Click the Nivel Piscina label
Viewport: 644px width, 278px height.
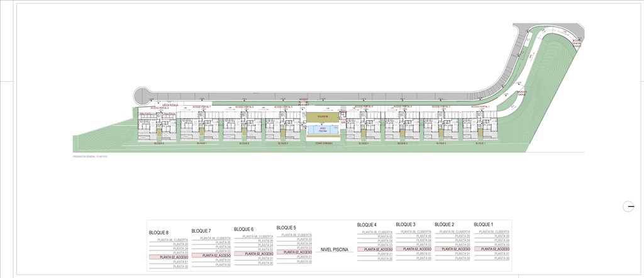pyautogui.click(x=335, y=248)
